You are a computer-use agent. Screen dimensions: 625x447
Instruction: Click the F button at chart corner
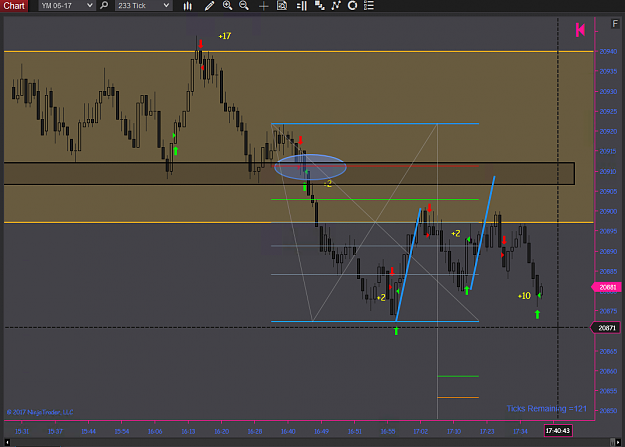point(615,24)
